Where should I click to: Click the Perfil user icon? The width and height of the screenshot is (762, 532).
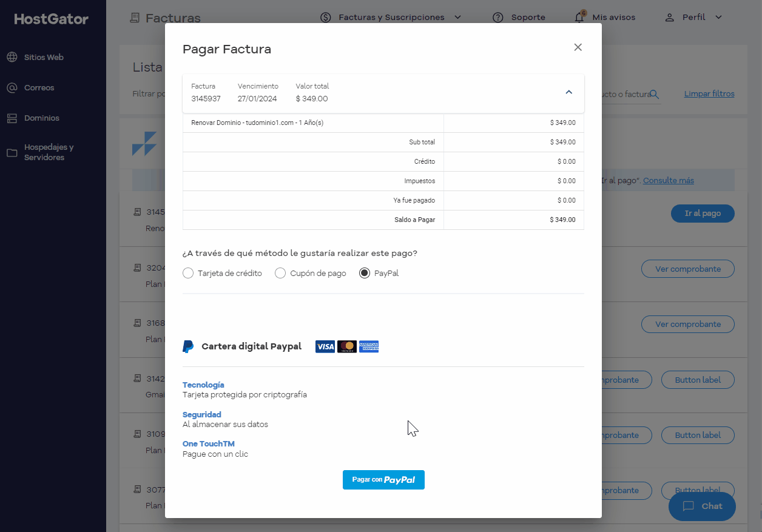point(670,18)
